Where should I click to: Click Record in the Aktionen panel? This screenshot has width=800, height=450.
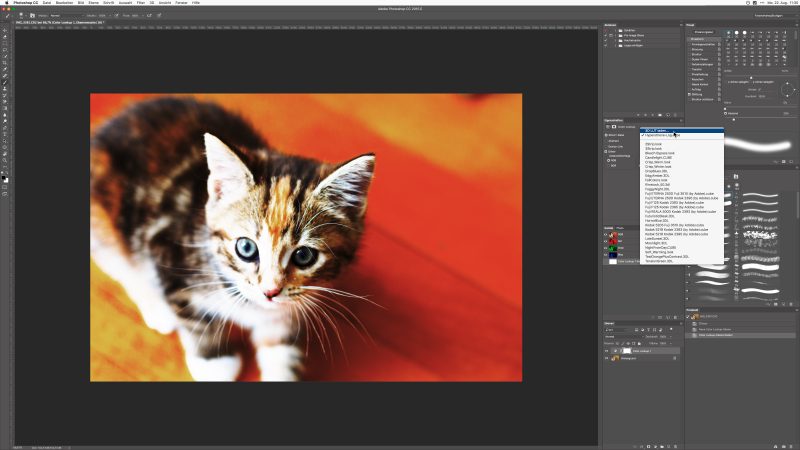tap(645, 115)
